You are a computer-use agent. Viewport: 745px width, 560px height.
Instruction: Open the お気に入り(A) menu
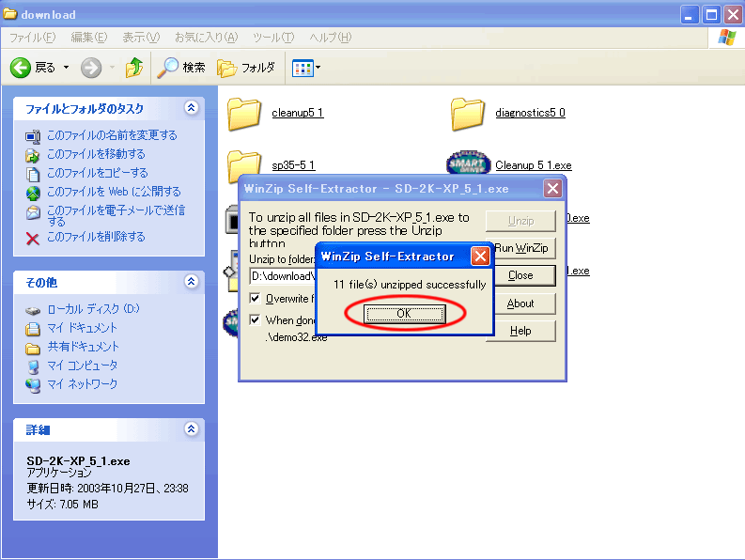click(206, 37)
